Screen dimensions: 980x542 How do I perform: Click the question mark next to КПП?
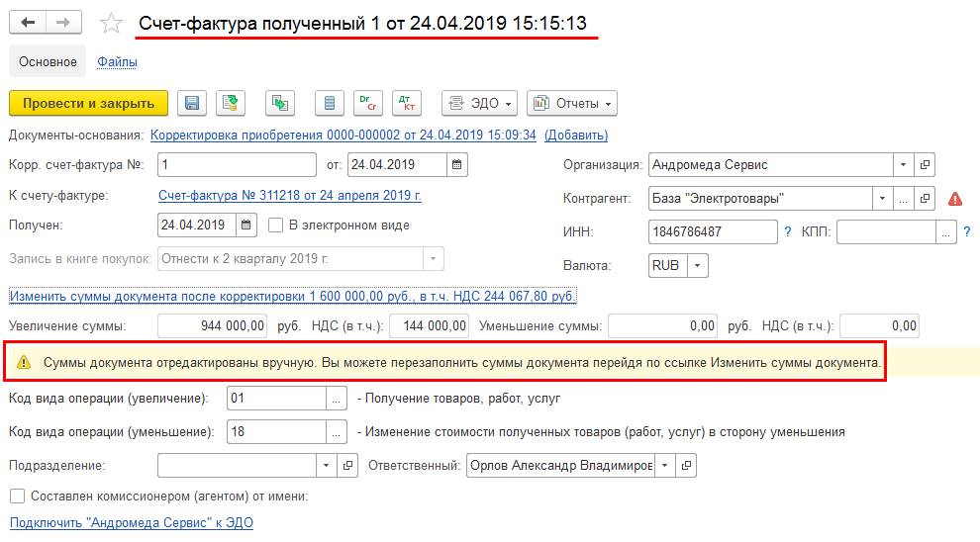coord(967,232)
